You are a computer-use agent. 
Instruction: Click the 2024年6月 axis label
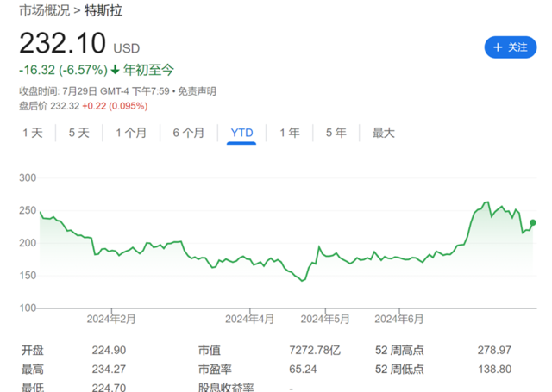point(398,320)
